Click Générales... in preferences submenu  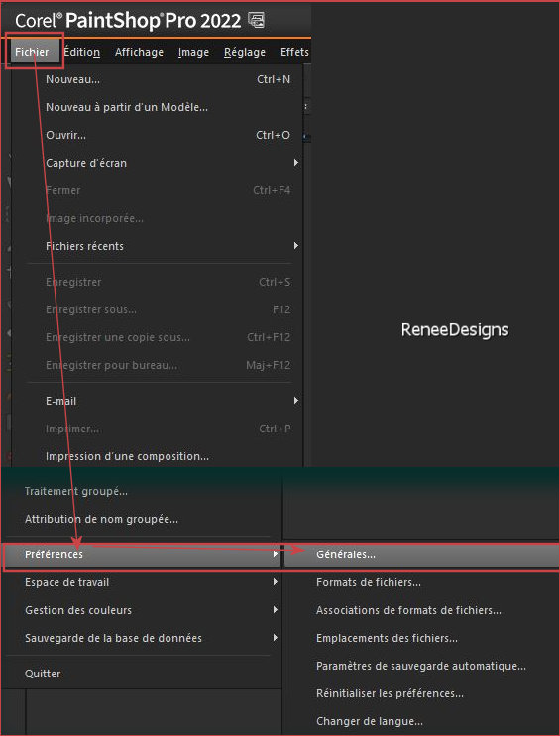coord(420,554)
